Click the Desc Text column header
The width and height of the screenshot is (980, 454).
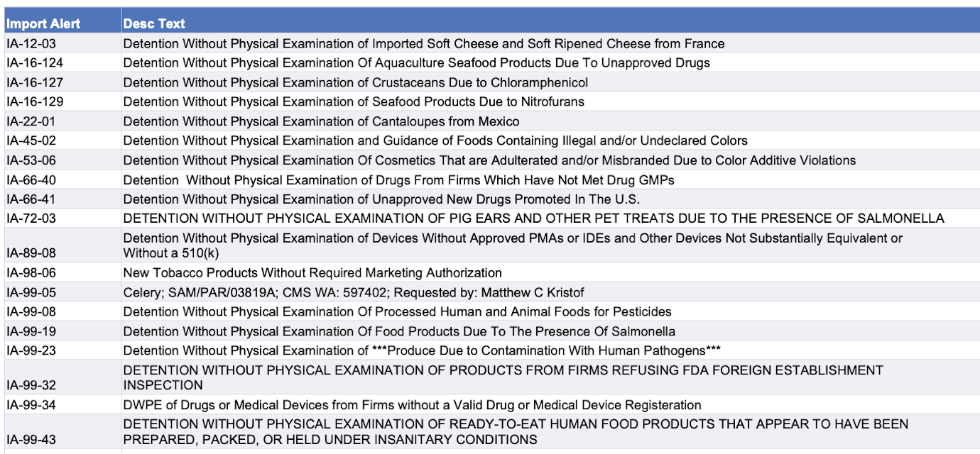point(154,23)
